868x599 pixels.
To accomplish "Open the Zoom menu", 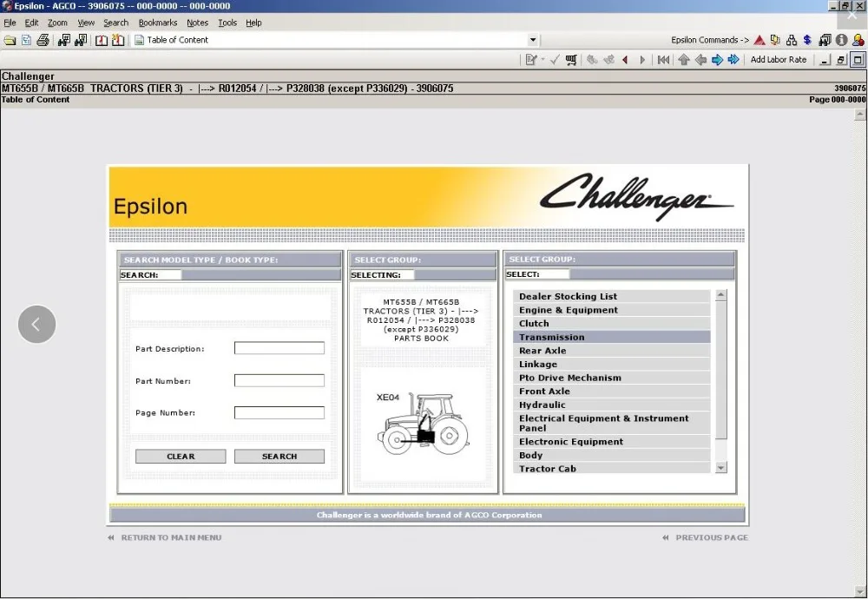I will coord(57,23).
